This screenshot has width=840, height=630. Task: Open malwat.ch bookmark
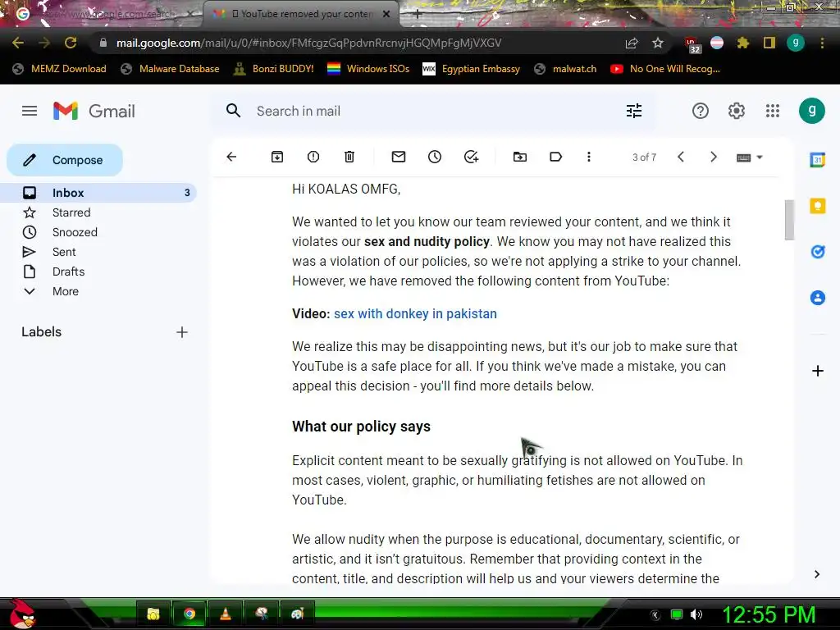point(565,69)
